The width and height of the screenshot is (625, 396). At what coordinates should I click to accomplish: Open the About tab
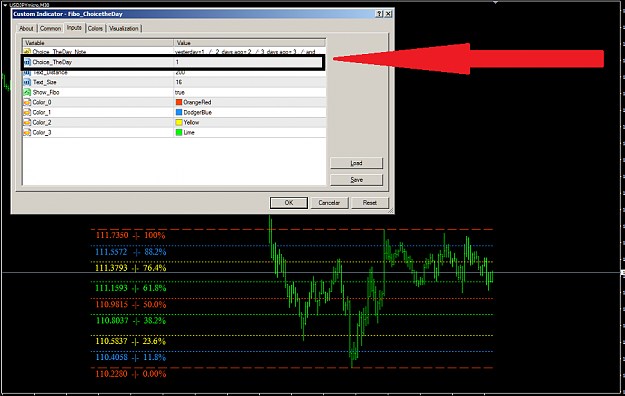pyautogui.click(x=26, y=28)
